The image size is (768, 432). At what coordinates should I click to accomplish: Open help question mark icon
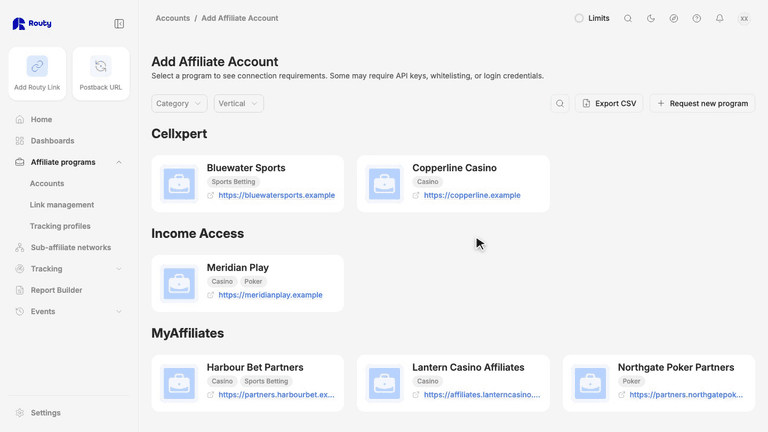[696, 19]
